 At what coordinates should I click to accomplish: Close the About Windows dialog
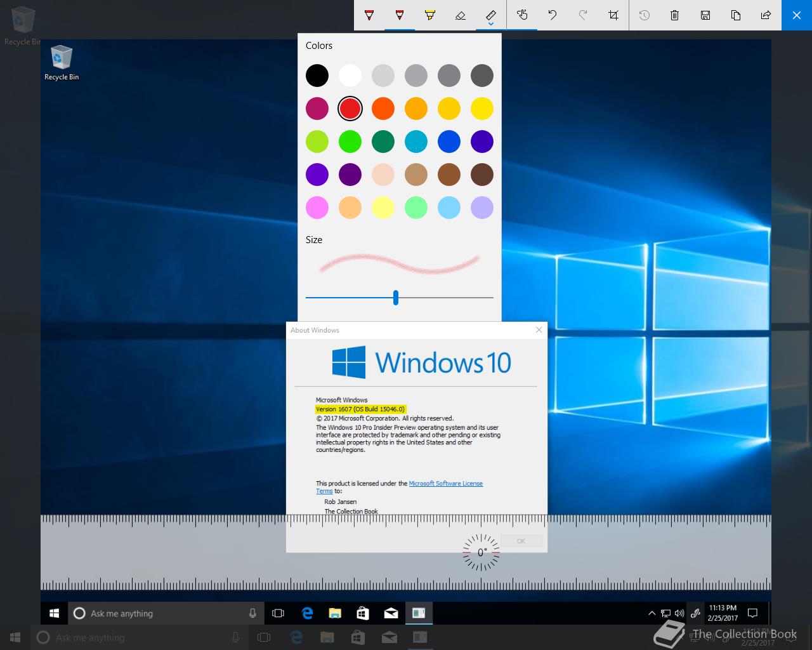(x=539, y=329)
